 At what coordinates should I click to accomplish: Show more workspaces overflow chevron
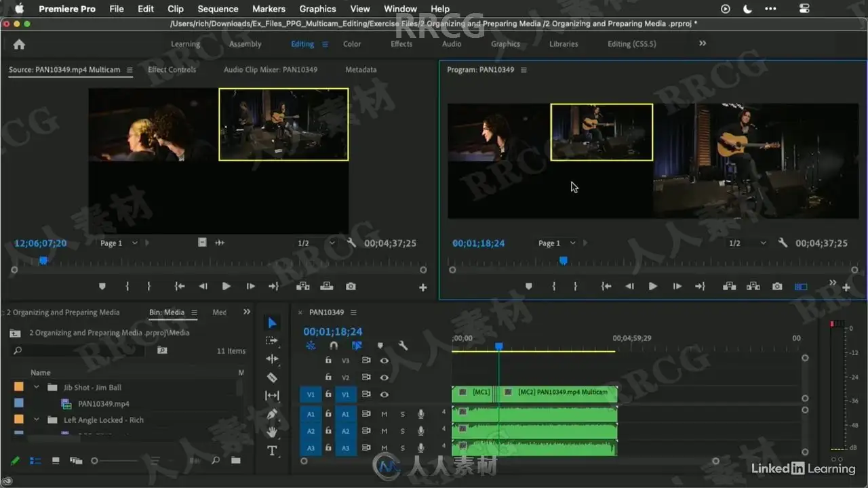(703, 43)
